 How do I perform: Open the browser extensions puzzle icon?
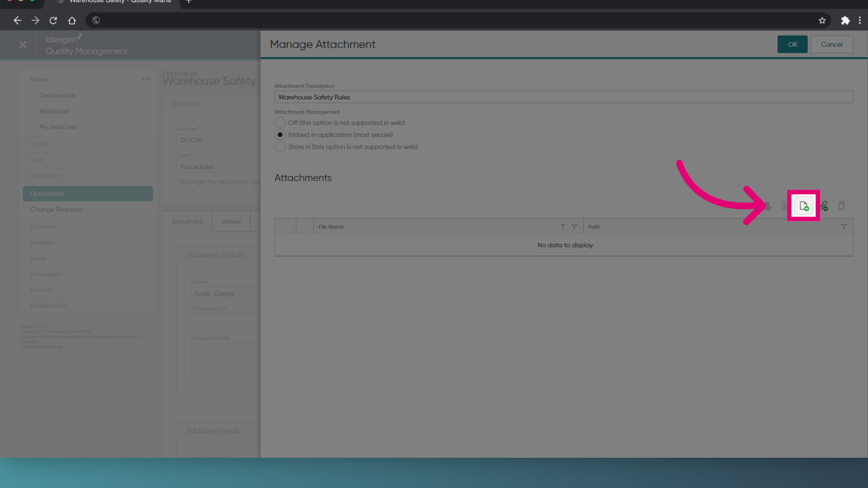point(845,20)
